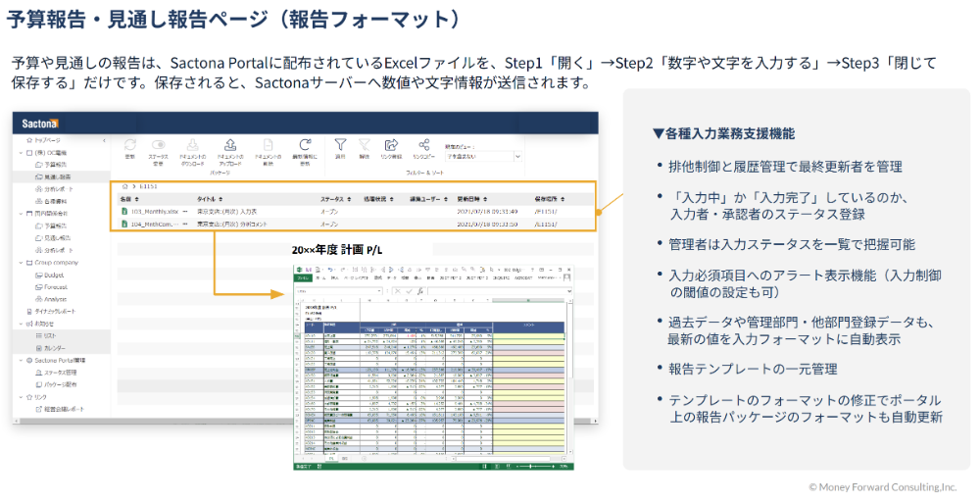Viewport: 980px width, 502px height.
Task: Click the green ファイル tab in Excel
Action: (303, 277)
